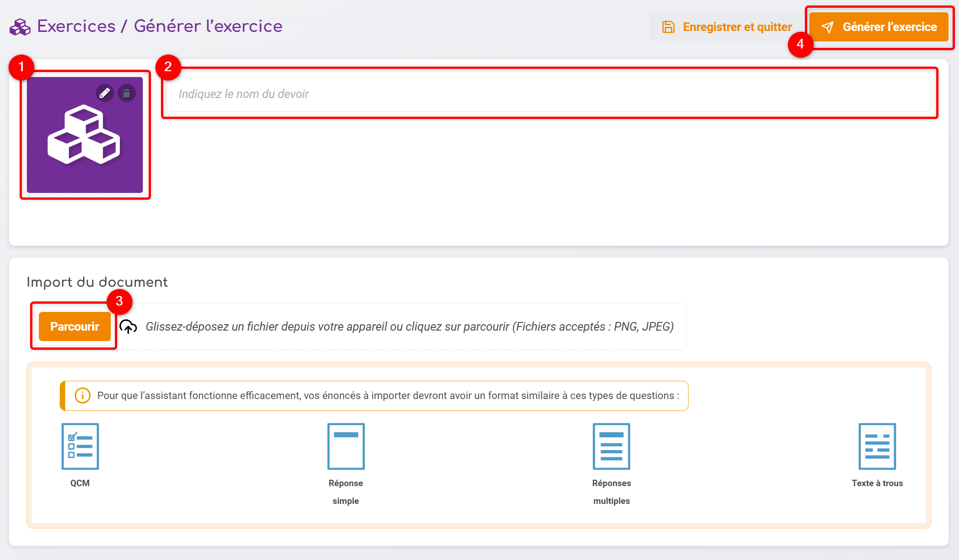Viewport: 959px width, 560px height.
Task: Click the Texte à trous label
Action: (877, 483)
